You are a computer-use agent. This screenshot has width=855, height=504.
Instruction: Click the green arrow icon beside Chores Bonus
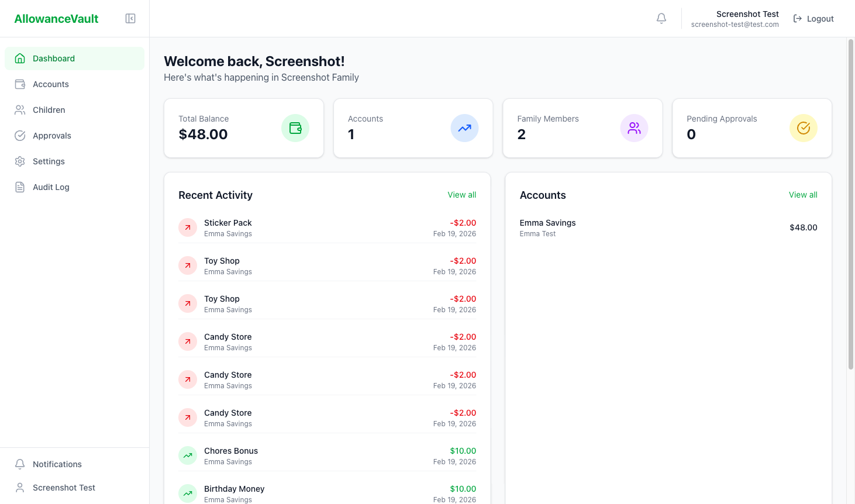pyautogui.click(x=187, y=455)
